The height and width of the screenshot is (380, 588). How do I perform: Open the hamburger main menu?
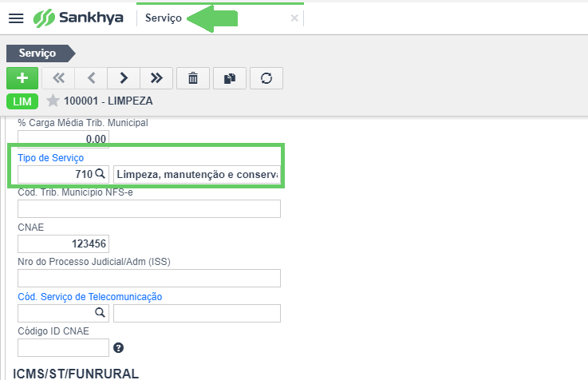pos(16,18)
